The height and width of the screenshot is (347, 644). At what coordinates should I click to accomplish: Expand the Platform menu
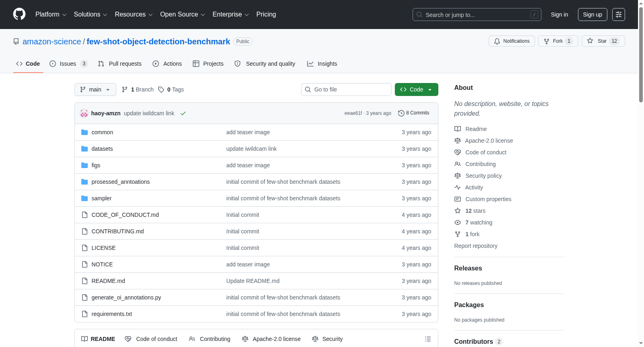[x=51, y=15]
